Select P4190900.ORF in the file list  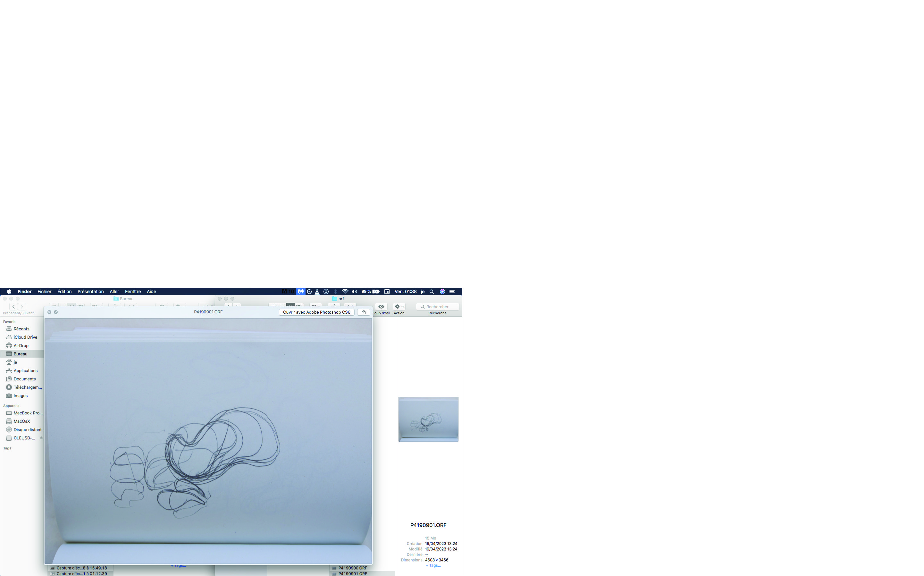click(x=352, y=568)
